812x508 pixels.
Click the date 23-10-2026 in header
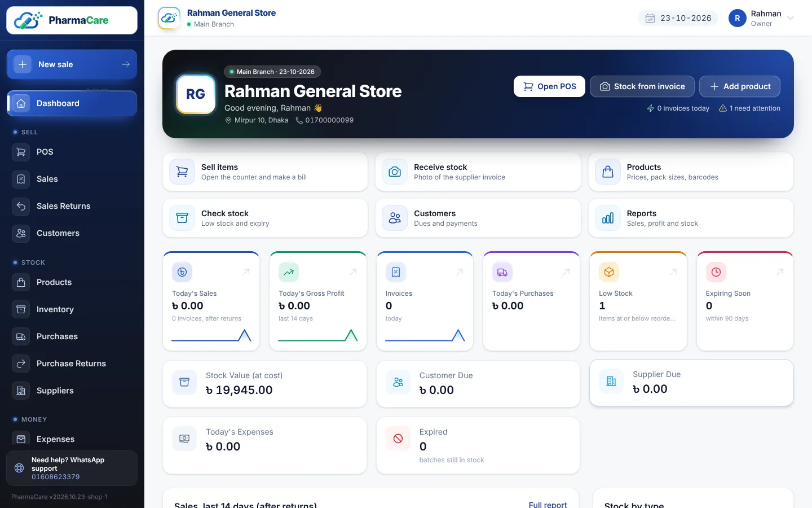pyautogui.click(x=686, y=18)
